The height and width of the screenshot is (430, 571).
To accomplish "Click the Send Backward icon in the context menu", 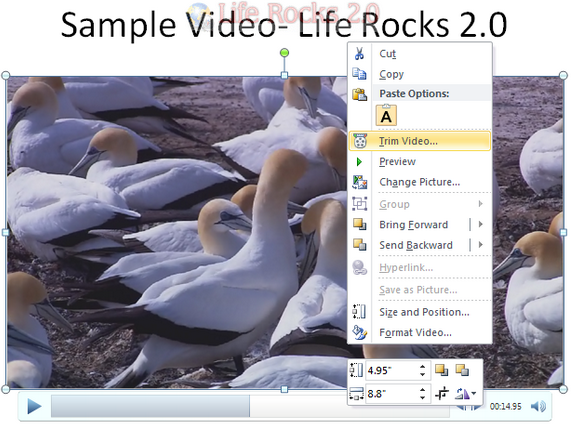I will pyautogui.click(x=359, y=245).
